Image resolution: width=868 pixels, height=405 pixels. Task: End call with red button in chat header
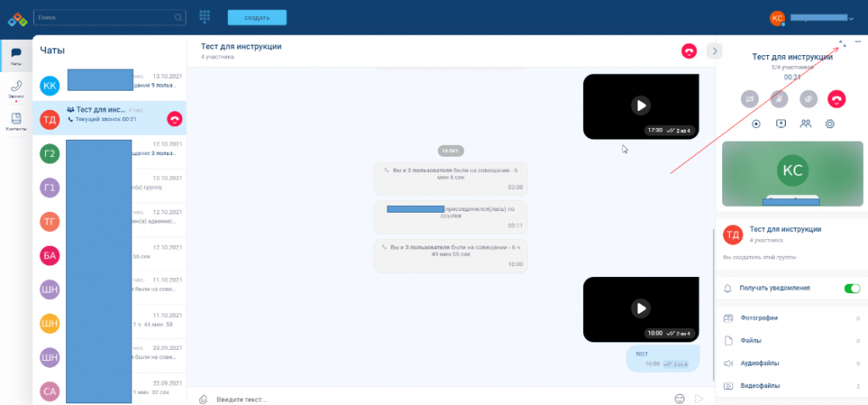689,51
